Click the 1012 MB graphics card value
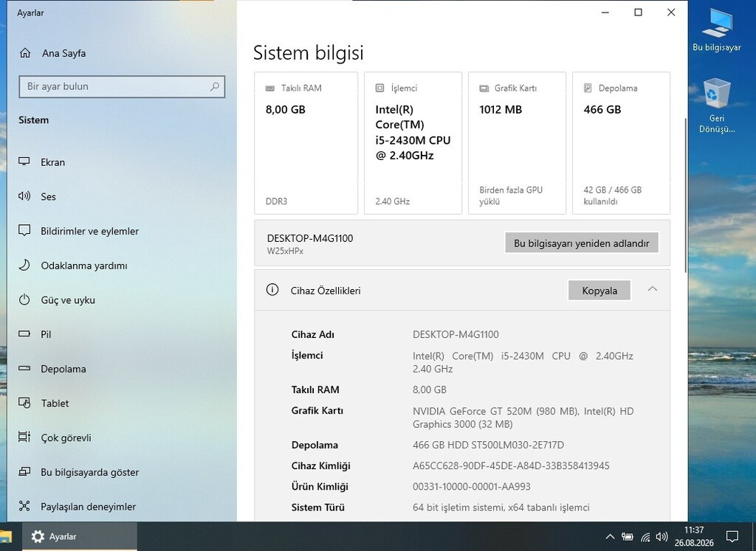This screenshot has width=756, height=551. tap(501, 110)
